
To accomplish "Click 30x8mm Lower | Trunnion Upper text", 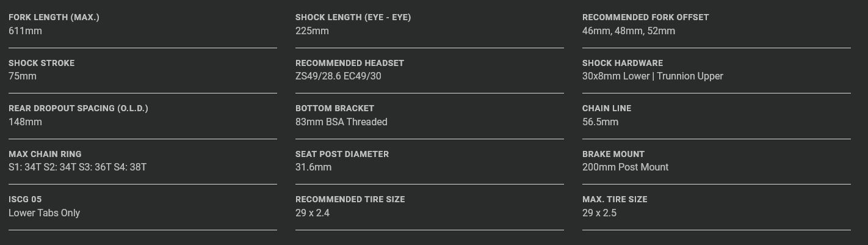I will [x=652, y=76].
